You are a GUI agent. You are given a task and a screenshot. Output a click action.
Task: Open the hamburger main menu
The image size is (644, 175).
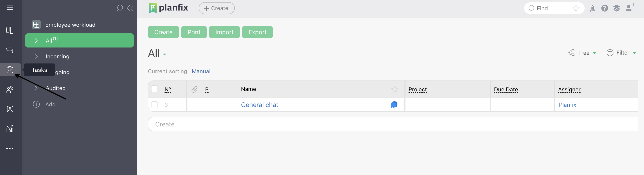point(10,8)
